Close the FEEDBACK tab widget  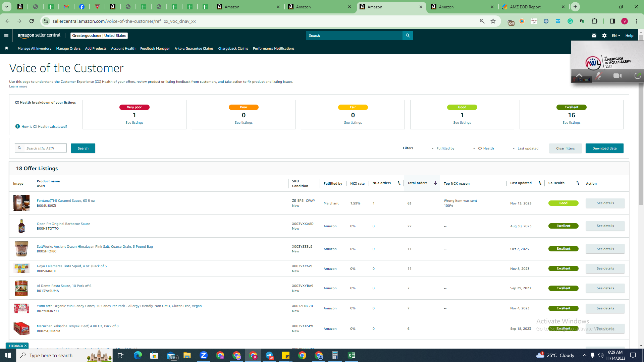(25, 346)
